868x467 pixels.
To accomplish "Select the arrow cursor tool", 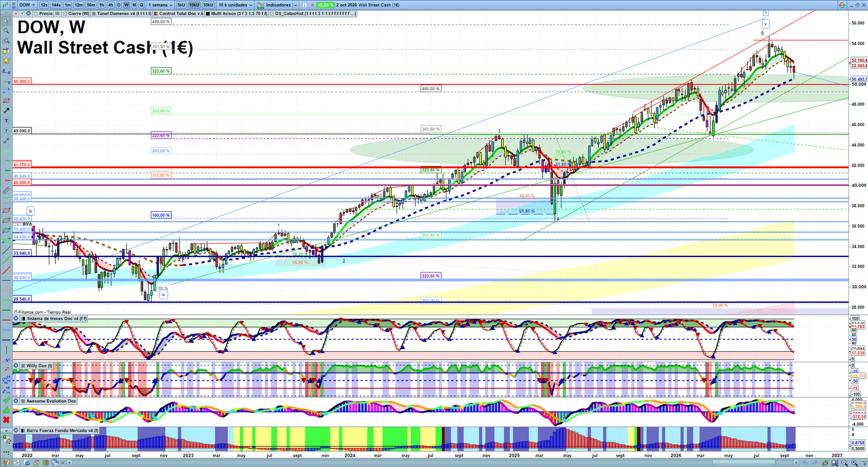I will [x=7, y=21].
